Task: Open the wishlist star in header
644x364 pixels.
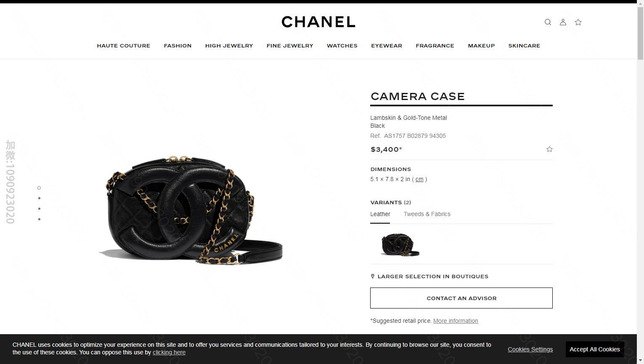Action: 578,22
